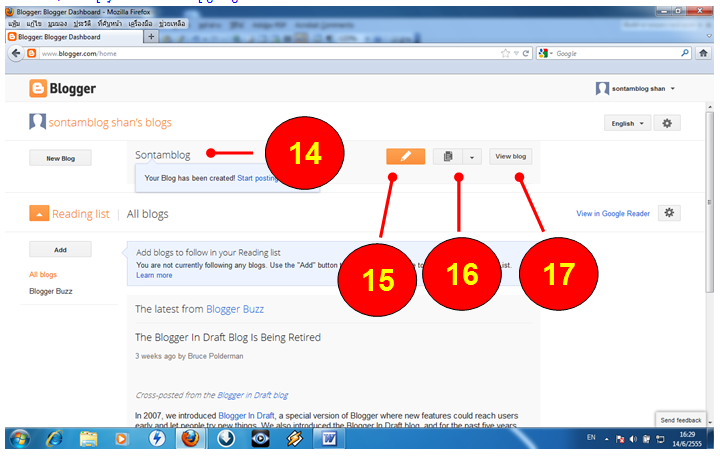Open the มุมมอง (View) menu
The width and height of the screenshot is (720, 456).
(57, 23)
